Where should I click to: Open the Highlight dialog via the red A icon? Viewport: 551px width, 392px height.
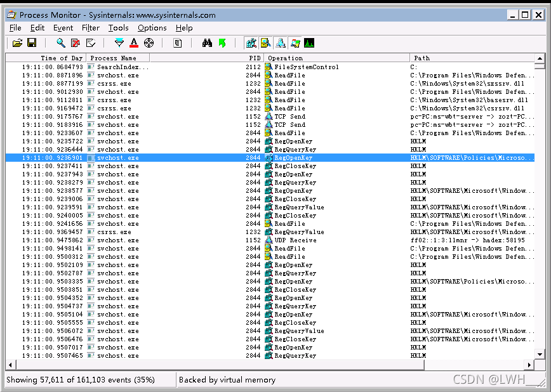(134, 43)
